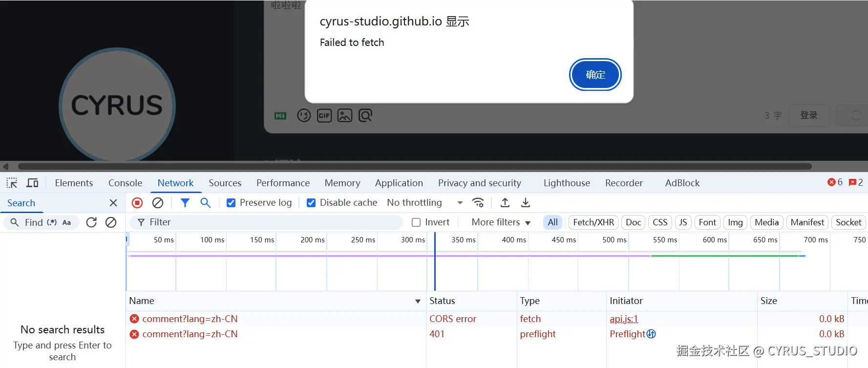Uncheck the Preserve log checkbox
Screen dimensions: 868x368
(x=231, y=203)
